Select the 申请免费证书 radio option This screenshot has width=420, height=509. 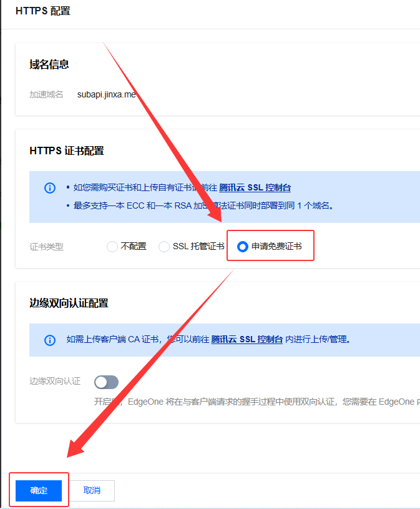coord(243,247)
